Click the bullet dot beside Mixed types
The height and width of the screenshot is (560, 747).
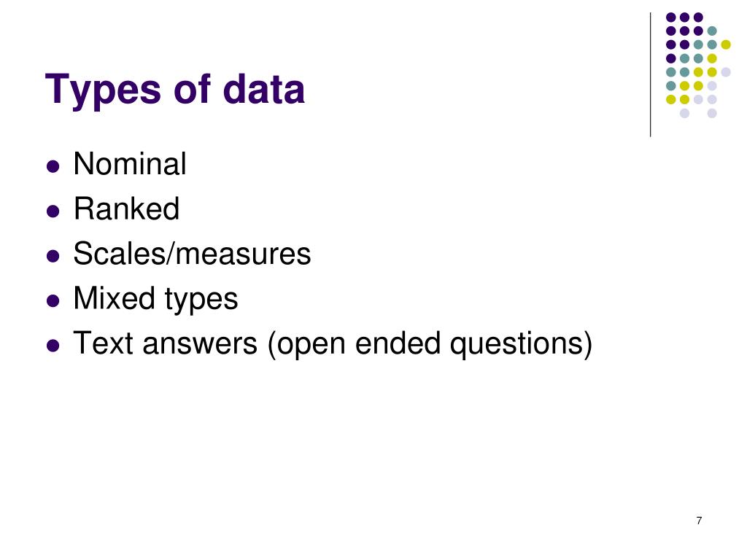(53, 301)
